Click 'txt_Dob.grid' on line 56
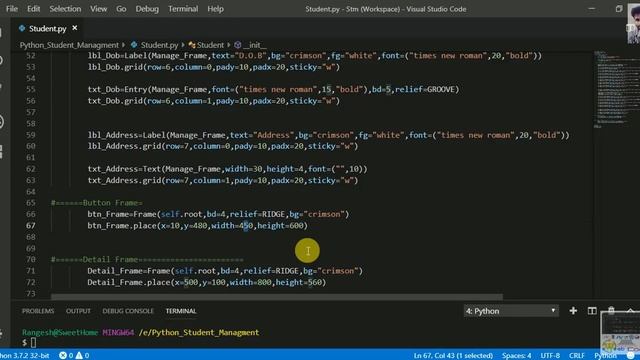This screenshot has height=360, width=640. pos(115,101)
